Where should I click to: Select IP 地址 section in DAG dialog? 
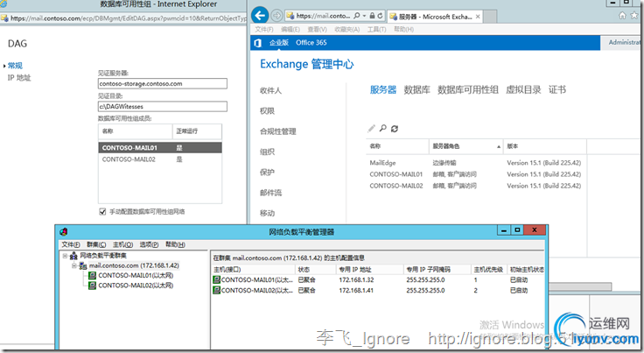point(19,78)
